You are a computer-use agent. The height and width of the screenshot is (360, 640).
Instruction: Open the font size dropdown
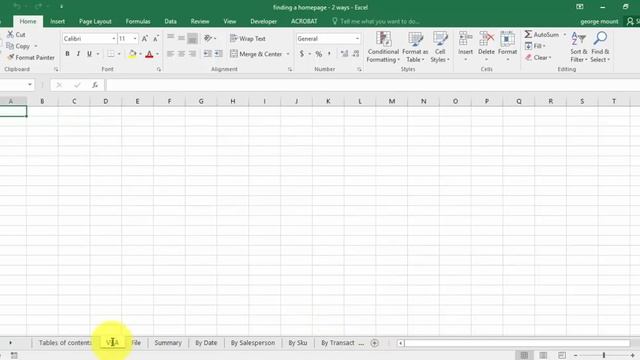[x=135, y=39]
